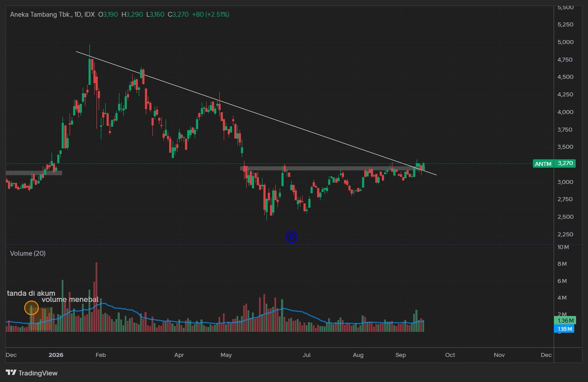This screenshot has height=382, width=588.
Task: Click the blue dividend marker icon
Action: (x=292, y=237)
